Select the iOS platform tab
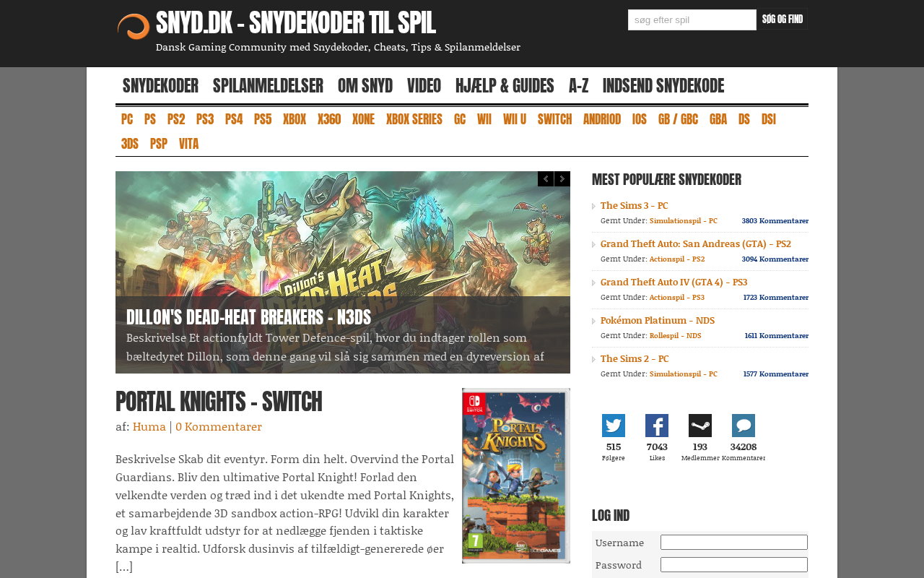This screenshot has width=924, height=578. pyautogui.click(x=640, y=119)
